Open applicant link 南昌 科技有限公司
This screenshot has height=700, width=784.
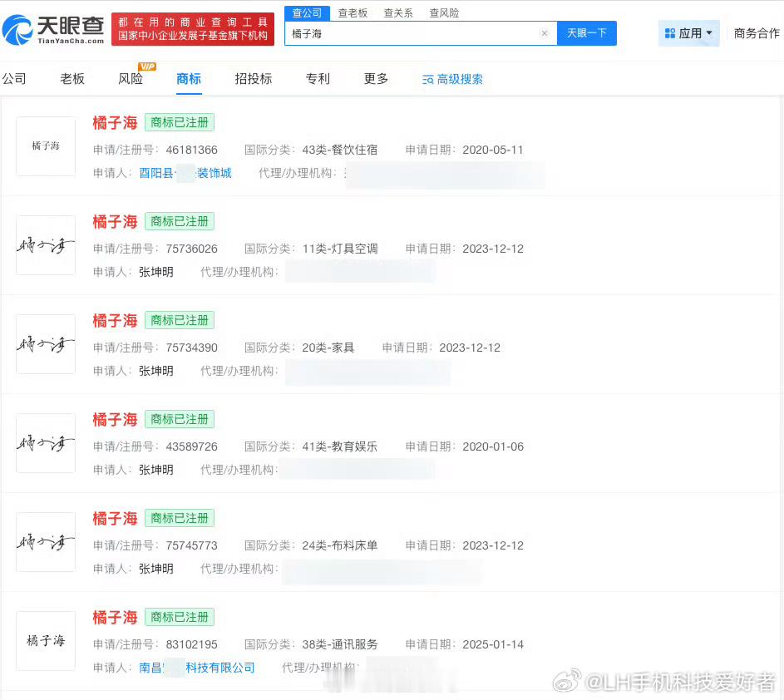click(x=197, y=668)
